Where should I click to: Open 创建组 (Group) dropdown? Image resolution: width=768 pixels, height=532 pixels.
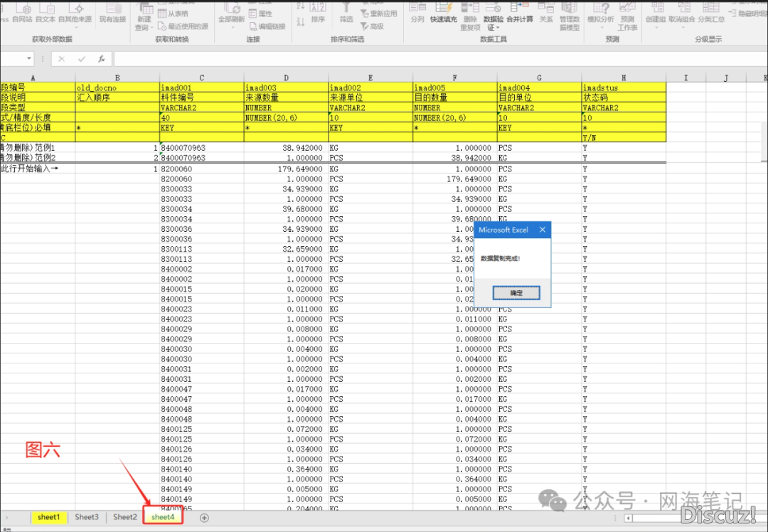tap(656, 15)
